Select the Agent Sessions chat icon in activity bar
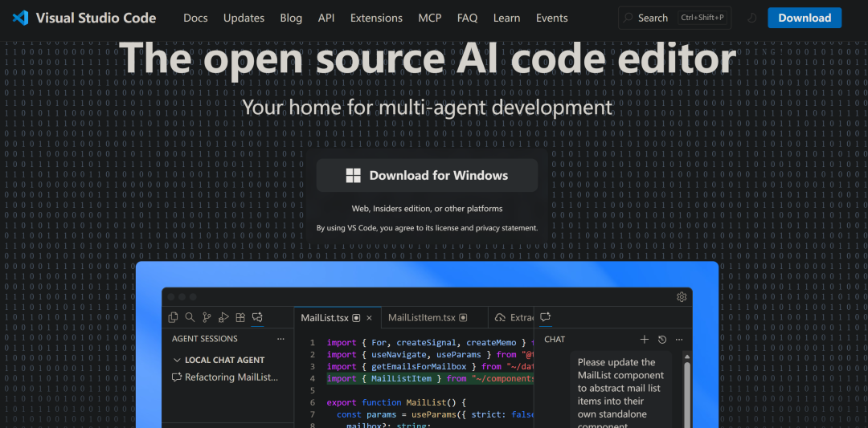Image resolution: width=868 pixels, height=428 pixels. pos(257,317)
